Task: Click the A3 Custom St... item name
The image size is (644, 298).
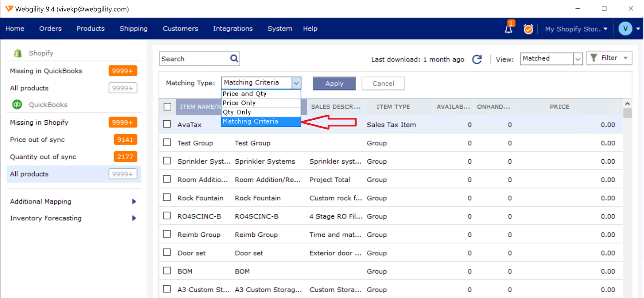Action: point(203,290)
